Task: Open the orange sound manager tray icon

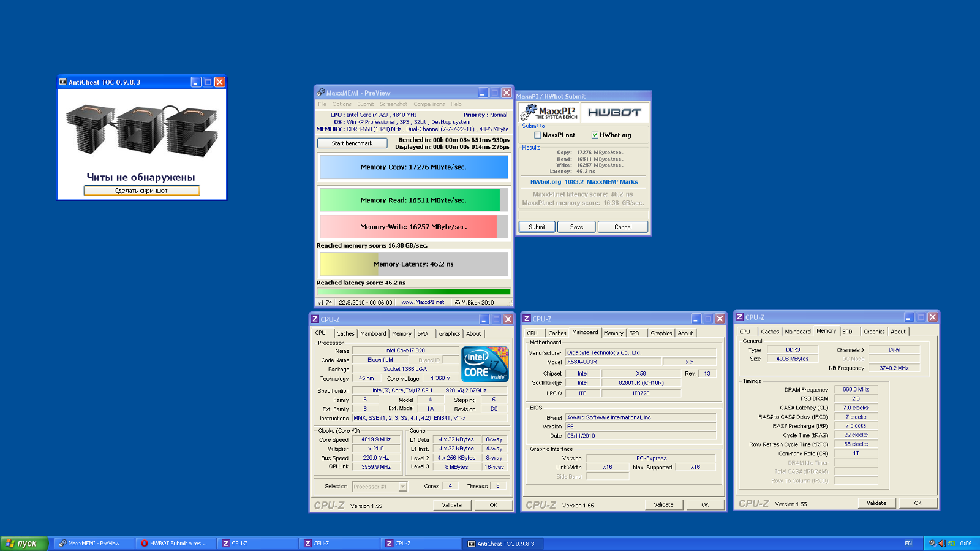Action: [941, 543]
